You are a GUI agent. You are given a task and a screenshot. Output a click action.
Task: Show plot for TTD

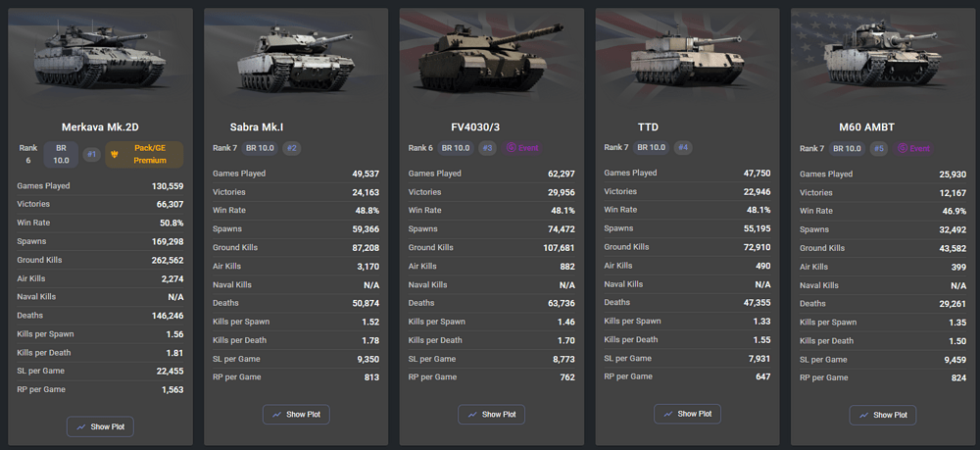pyautogui.click(x=687, y=414)
